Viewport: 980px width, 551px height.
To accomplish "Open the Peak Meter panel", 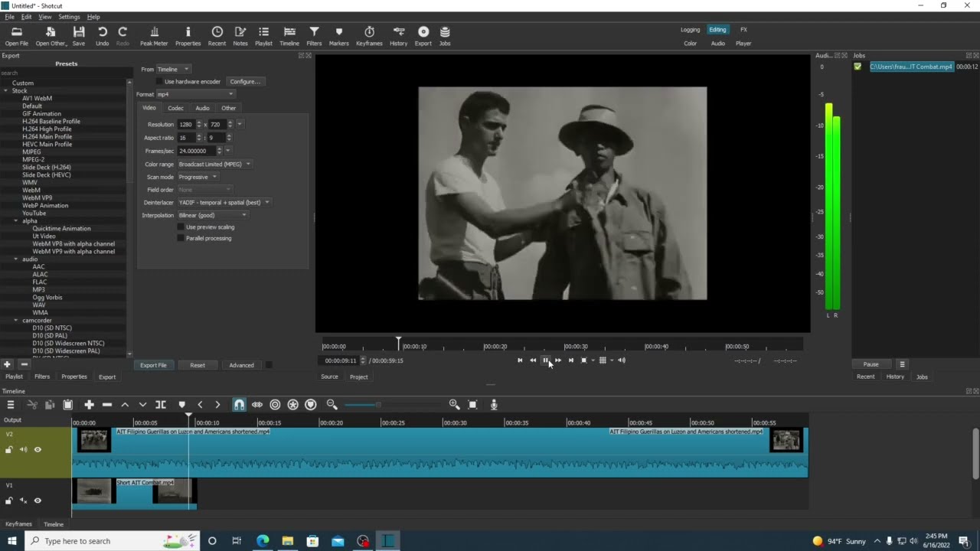I will (x=154, y=35).
